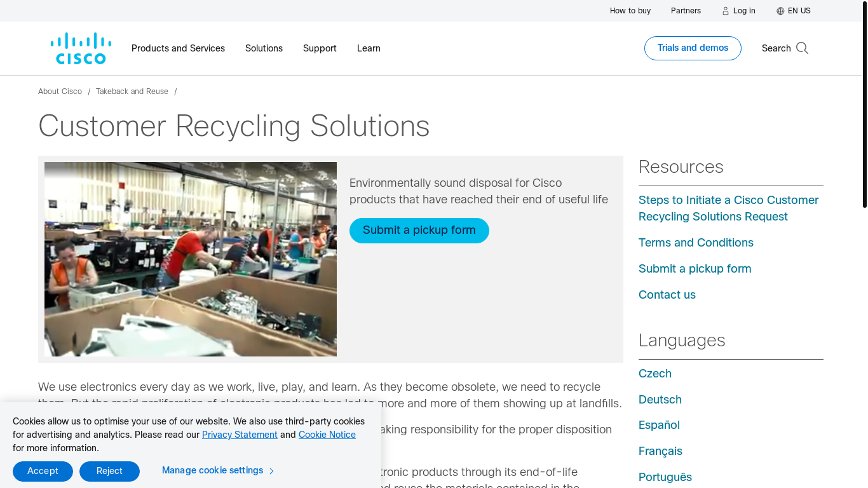Accept cookies
868x488 pixels.
coord(43,471)
